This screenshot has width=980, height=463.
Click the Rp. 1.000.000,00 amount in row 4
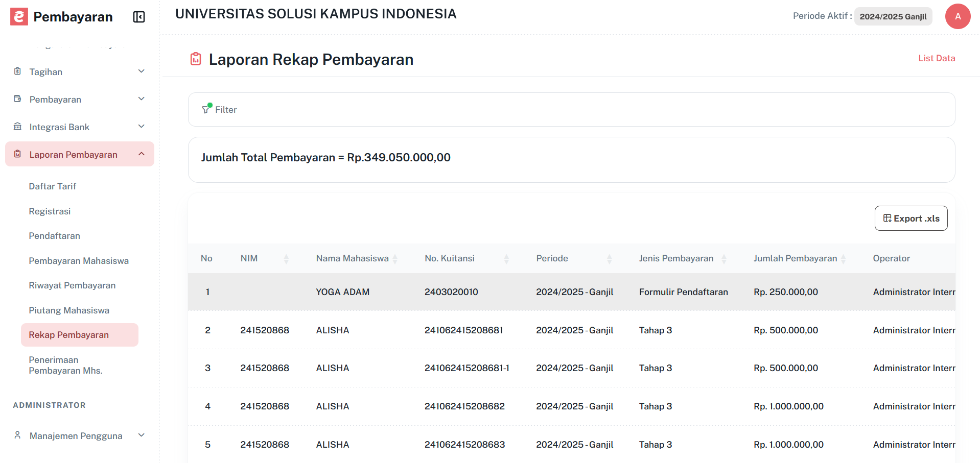(x=788, y=406)
